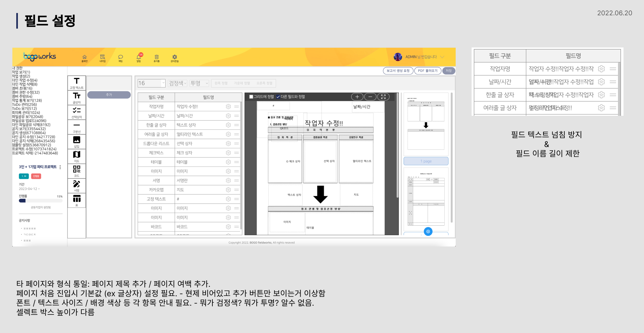Select the 지도 map tool
The width and height of the screenshot is (644, 333).
point(77,156)
